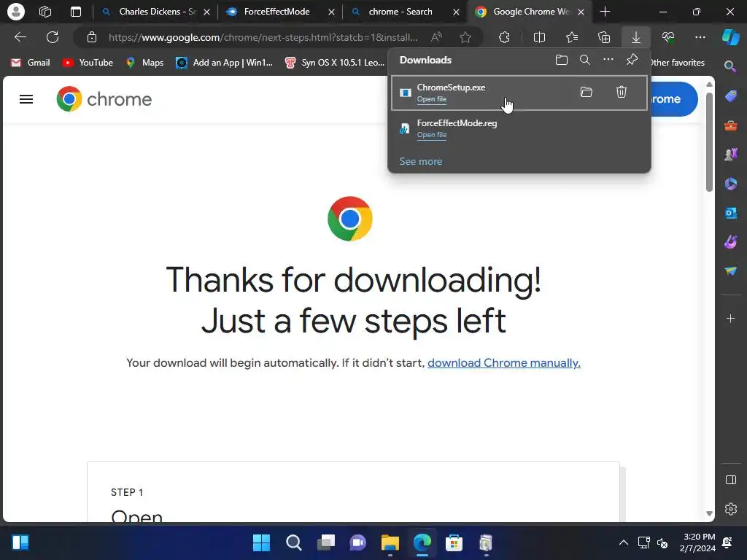Open sidebar Games chess icon
Image resolution: width=747 pixels, height=560 pixels.
pos(730,155)
